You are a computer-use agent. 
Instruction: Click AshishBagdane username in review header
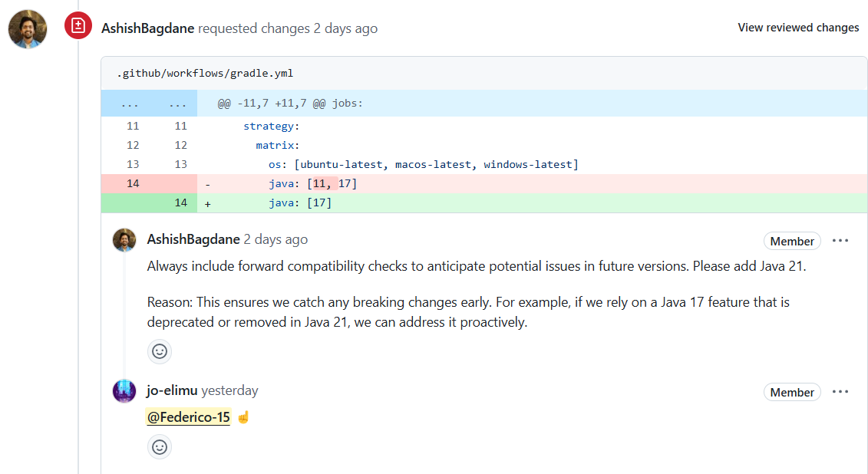(148, 28)
